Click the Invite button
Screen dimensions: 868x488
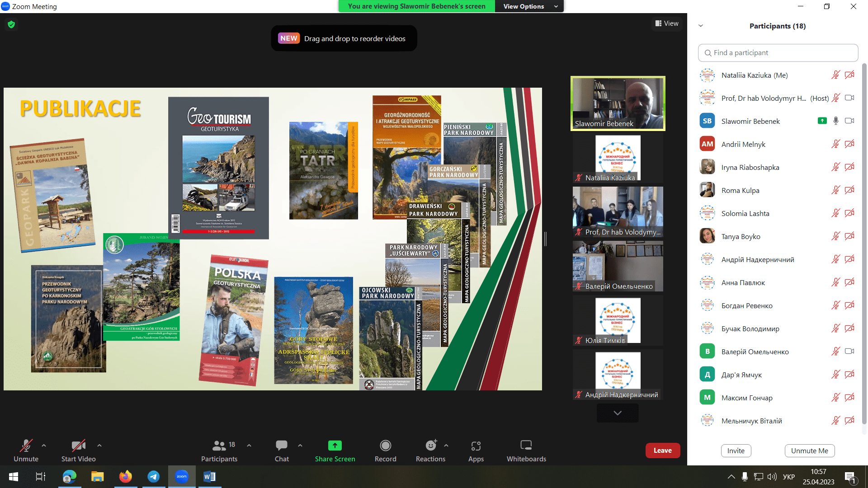(736, 450)
